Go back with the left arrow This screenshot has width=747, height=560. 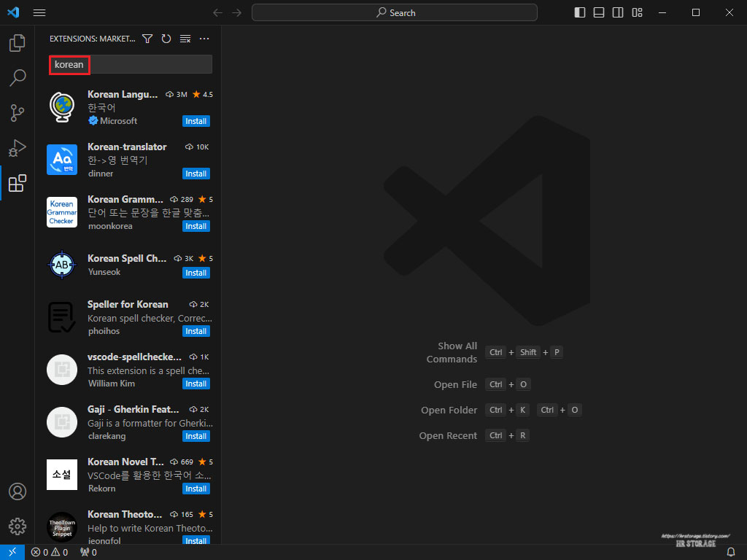tap(217, 13)
